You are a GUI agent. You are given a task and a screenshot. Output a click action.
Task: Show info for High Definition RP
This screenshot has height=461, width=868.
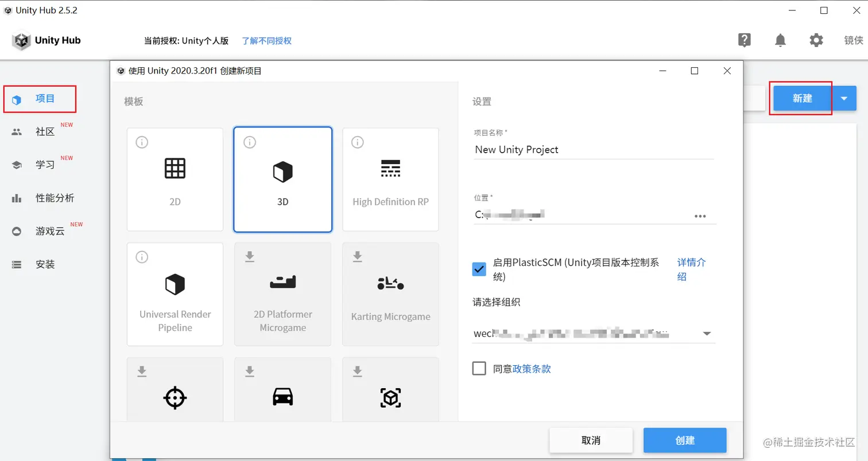[358, 142]
